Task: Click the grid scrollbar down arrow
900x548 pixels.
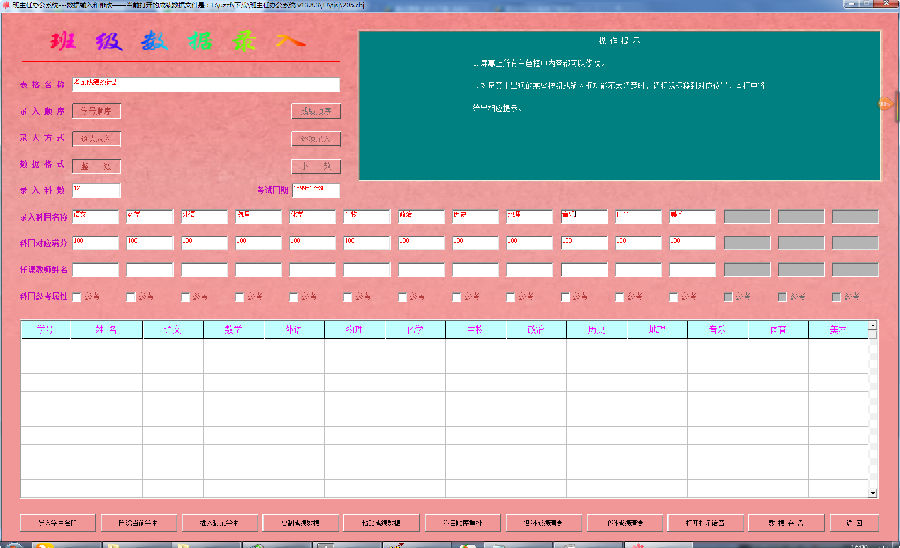Action: [x=872, y=493]
